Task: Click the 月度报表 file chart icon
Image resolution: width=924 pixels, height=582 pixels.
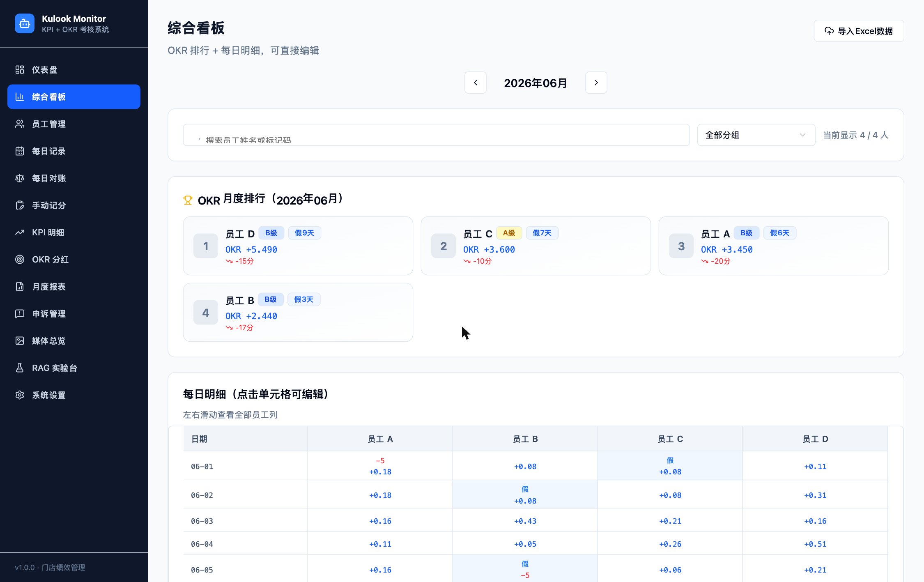Action: pyautogui.click(x=20, y=286)
